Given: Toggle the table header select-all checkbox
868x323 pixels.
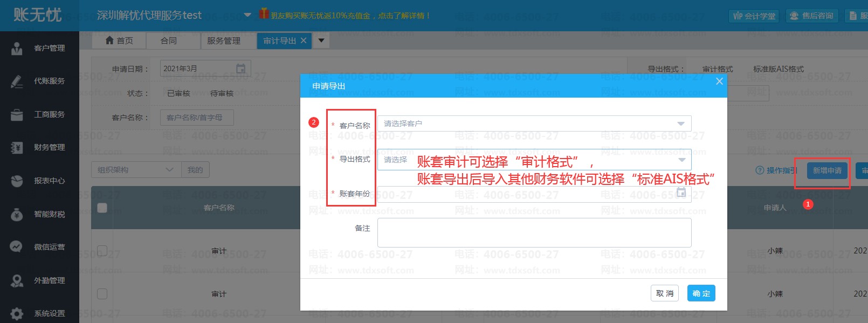Looking at the screenshot, I should coord(102,208).
